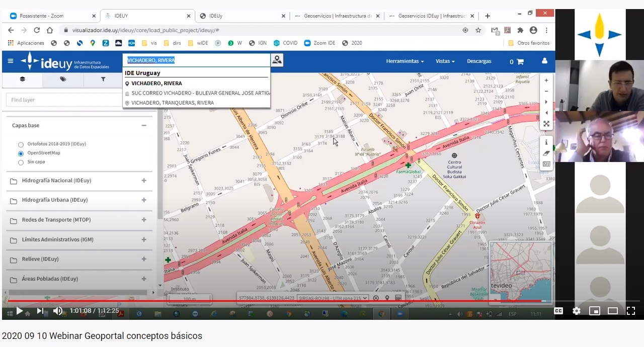
Task: Choose SUC CORREO VICHADERO suggestion
Action: (197, 93)
